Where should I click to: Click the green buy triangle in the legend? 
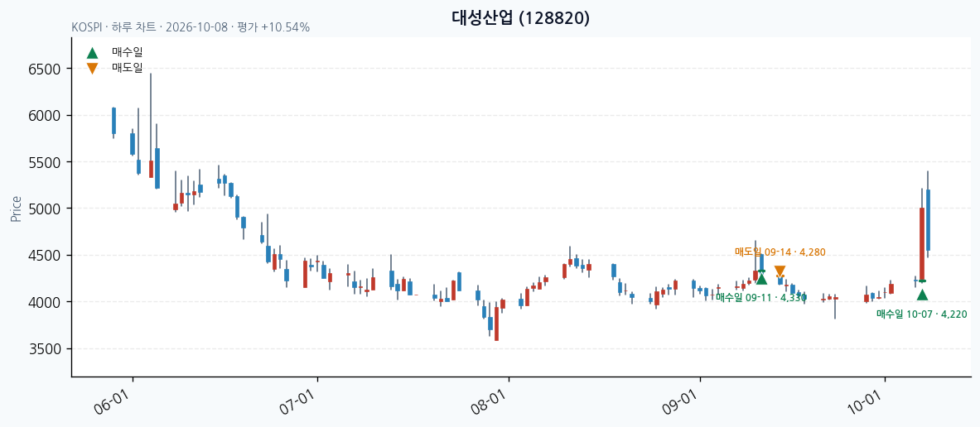(93, 53)
